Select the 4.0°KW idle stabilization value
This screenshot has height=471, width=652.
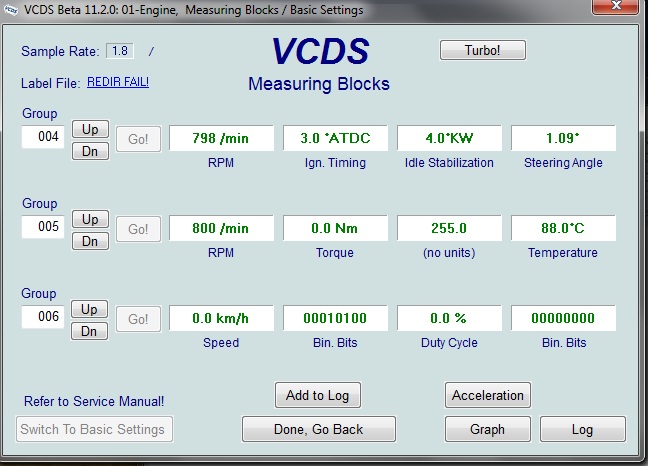[x=449, y=138]
